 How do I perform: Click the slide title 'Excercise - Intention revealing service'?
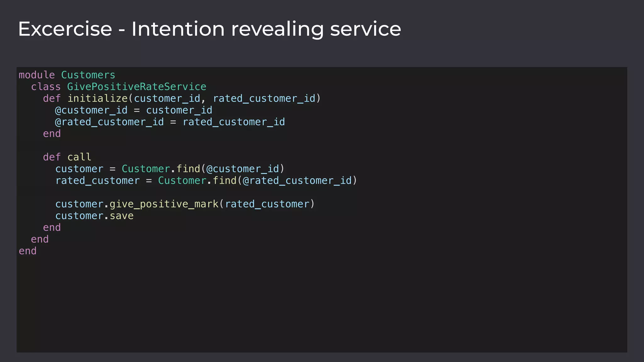(x=209, y=29)
